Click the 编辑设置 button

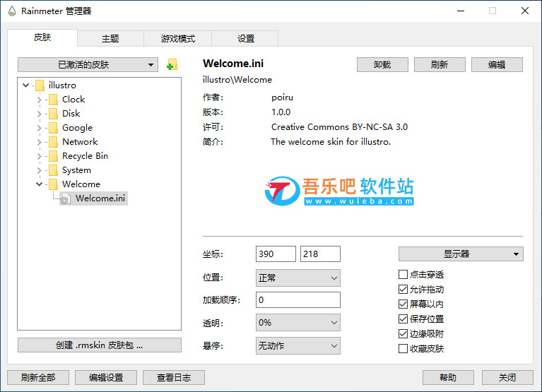coord(106,377)
